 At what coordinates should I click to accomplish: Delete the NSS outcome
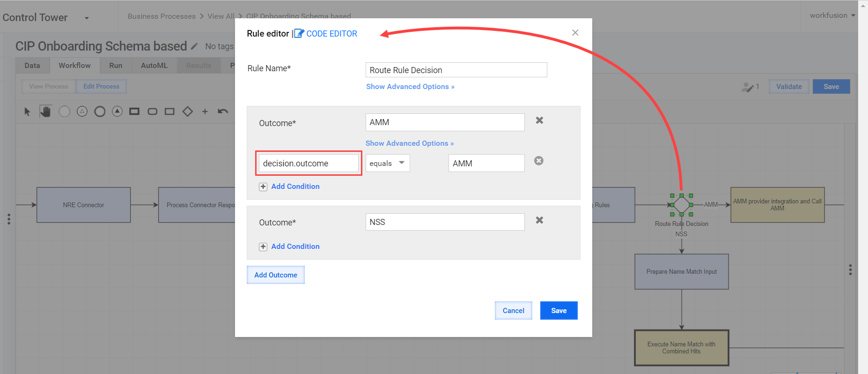[539, 220]
